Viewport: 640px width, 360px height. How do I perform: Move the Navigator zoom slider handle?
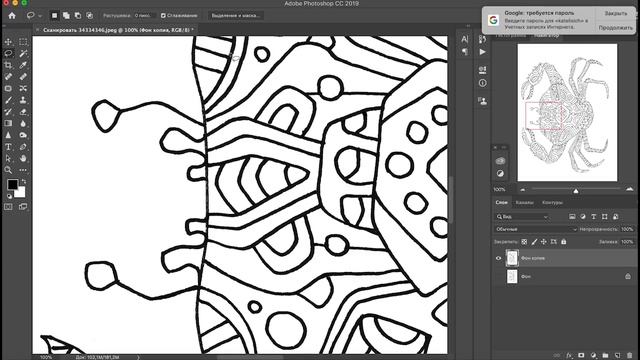click(x=576, y=191)
